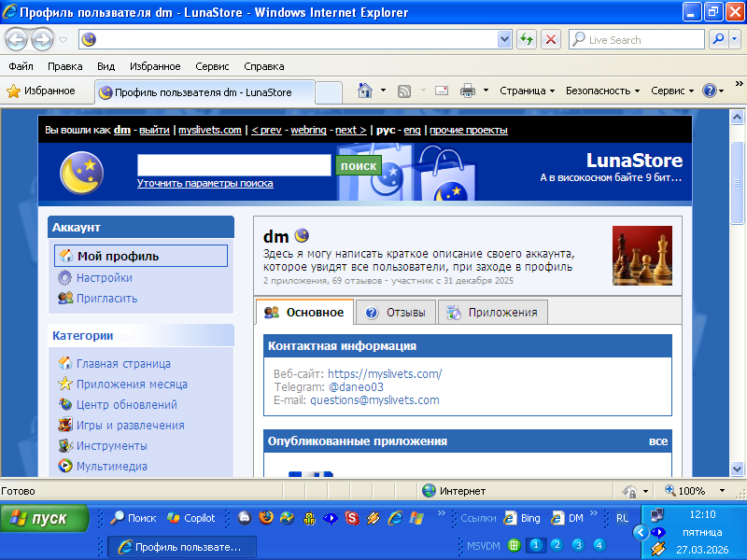
Task: Click the Help question mark icon
Action: [x=710, y=91]
